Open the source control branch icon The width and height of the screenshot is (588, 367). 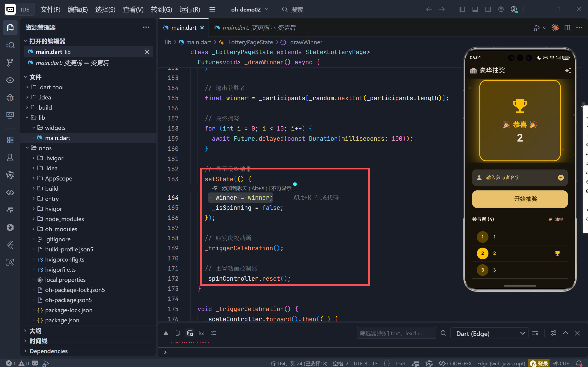(x=10, y=62)
